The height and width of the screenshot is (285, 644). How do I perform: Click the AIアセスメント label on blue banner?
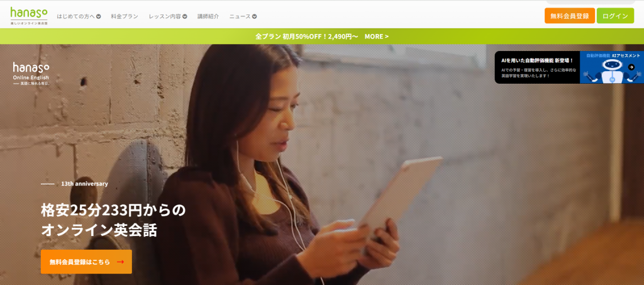(626, 55)
